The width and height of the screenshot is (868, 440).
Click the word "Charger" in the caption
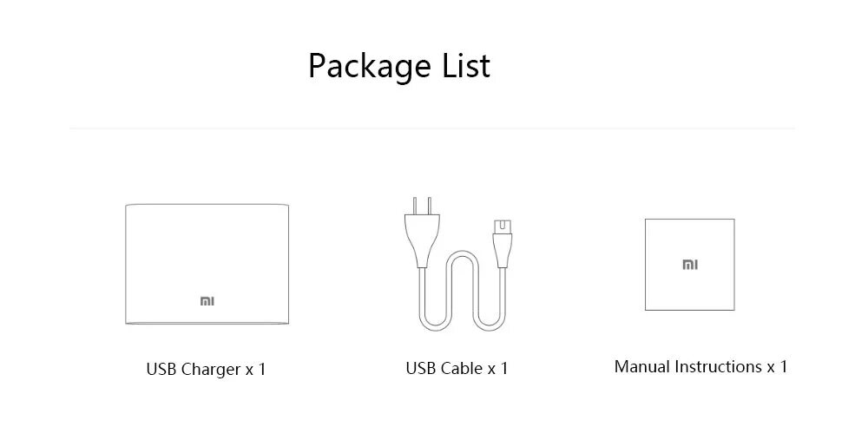pos(211,370)
